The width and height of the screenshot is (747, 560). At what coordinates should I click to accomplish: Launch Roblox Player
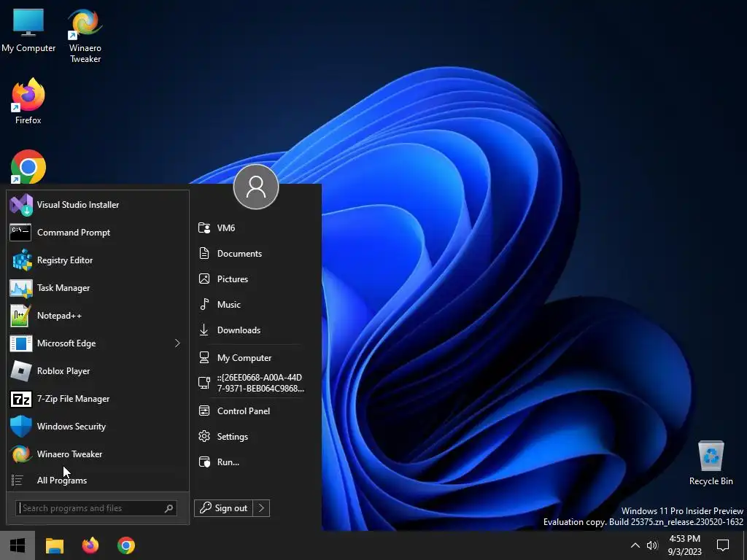click(98, 371)
